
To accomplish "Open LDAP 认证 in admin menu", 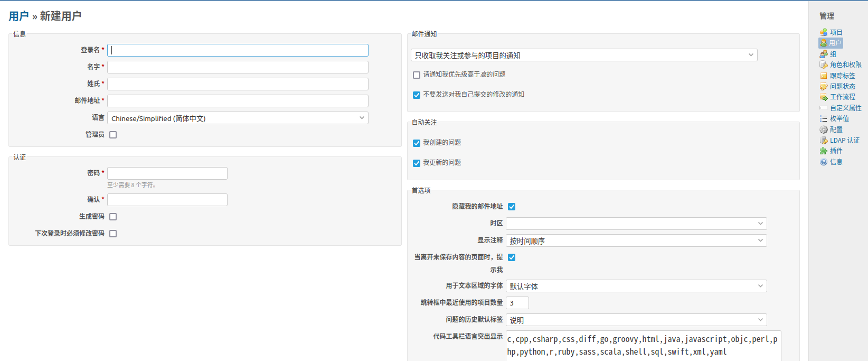I will pos(844,140).
